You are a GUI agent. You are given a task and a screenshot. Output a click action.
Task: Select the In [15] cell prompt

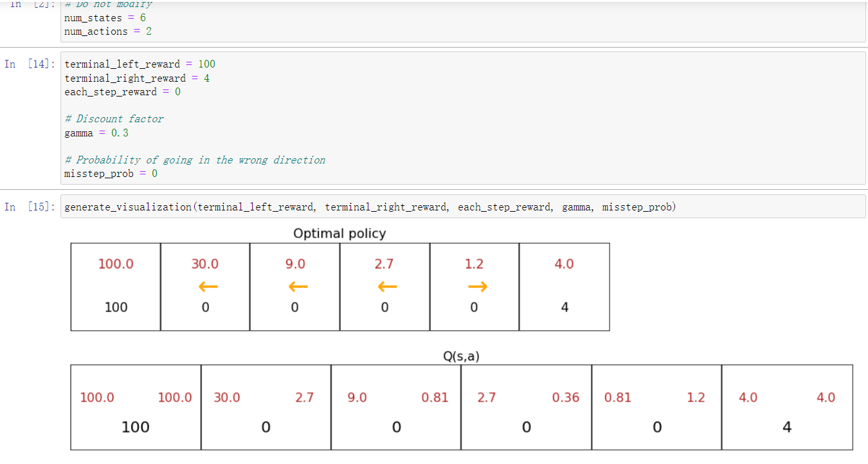click(30, 207)
